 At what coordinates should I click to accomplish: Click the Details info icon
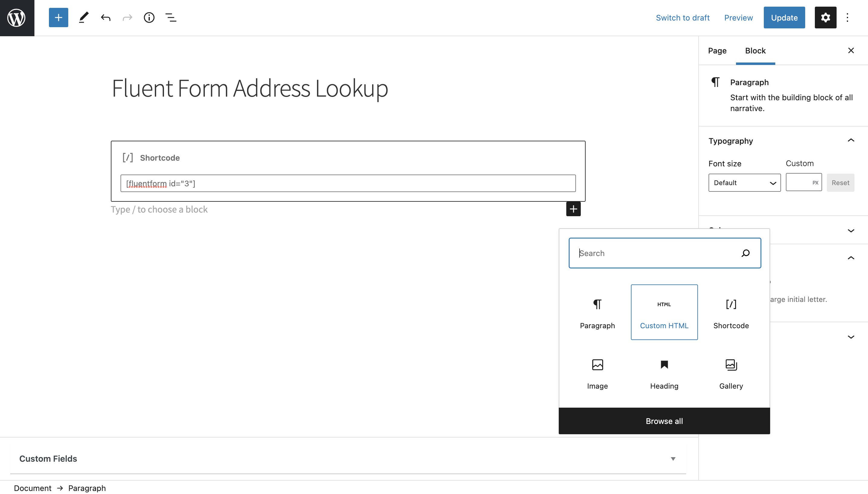149,17
